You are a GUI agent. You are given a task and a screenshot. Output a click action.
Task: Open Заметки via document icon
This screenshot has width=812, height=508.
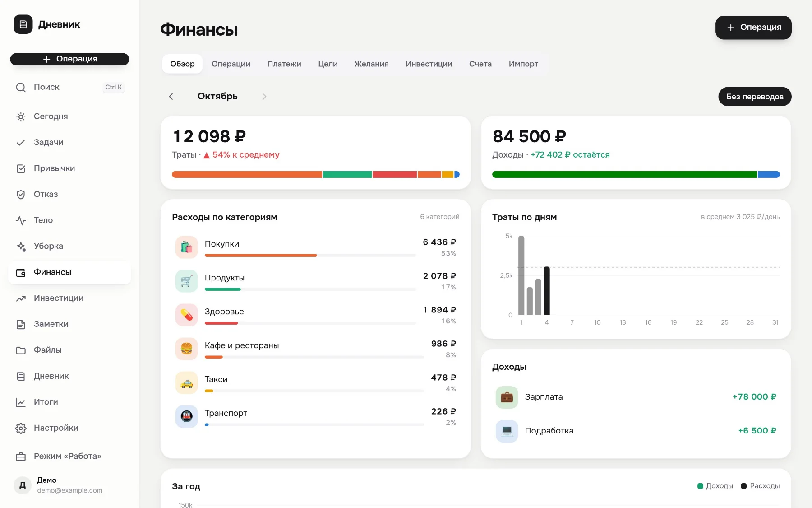click(x=21, y=324)
